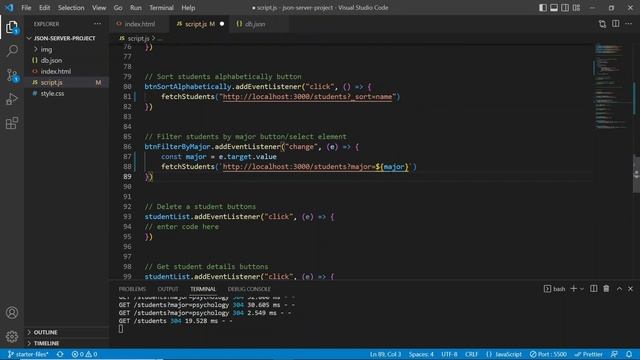
Task: Follow the students?_sort=name URL link
Action: pos(307,97)
